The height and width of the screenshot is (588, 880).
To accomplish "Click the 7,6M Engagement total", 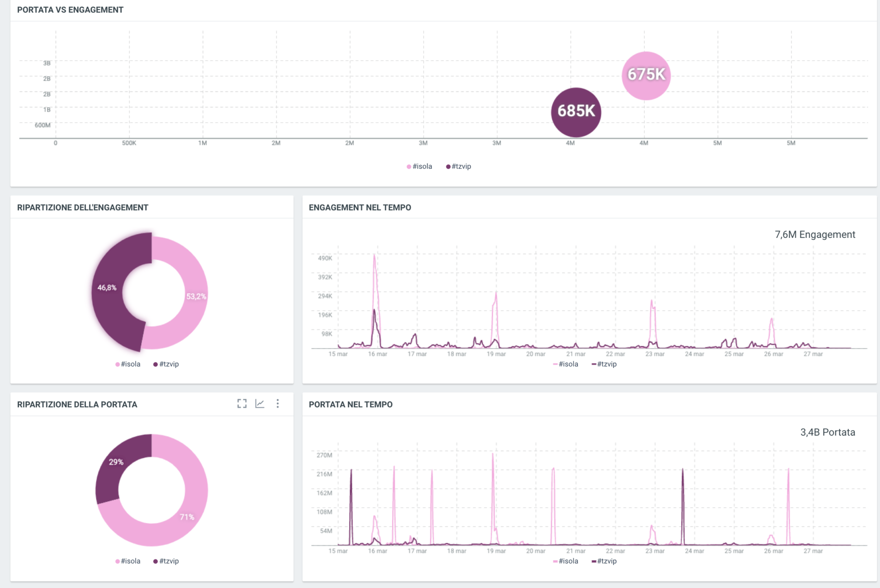I will tap(815, 235).
